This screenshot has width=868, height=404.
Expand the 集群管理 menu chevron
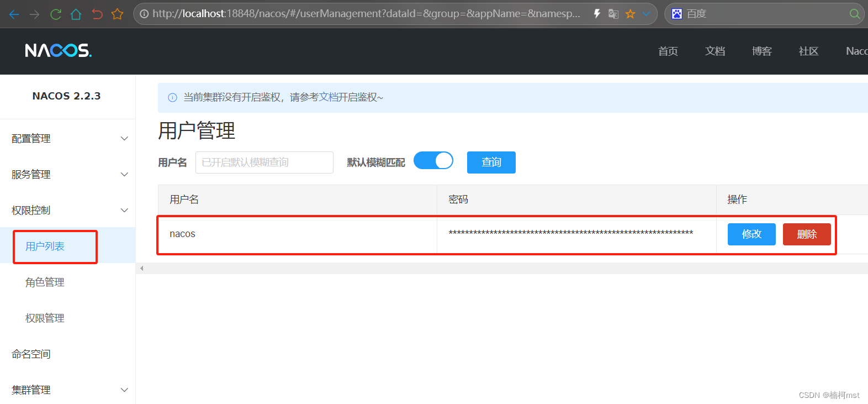[x=124, y=390]
